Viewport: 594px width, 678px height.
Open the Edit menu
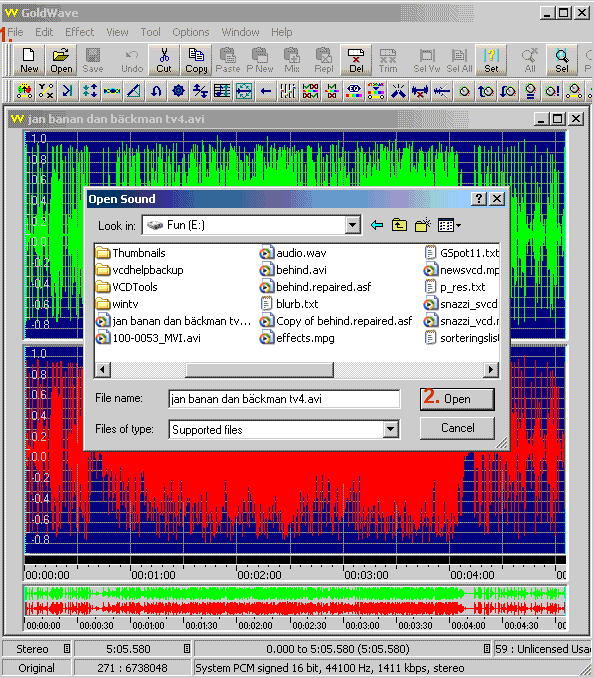[x=44, y=32]
